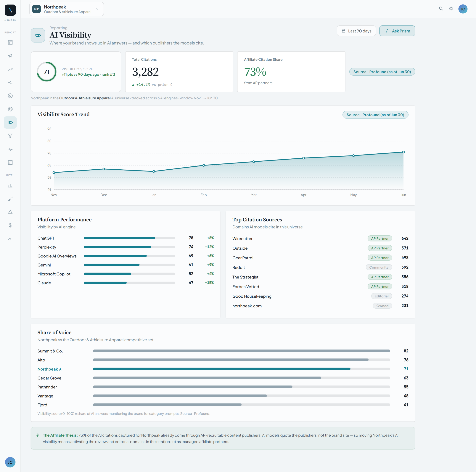Click the Perplexity platform label
Screen dimensions: 476x472
47,247
